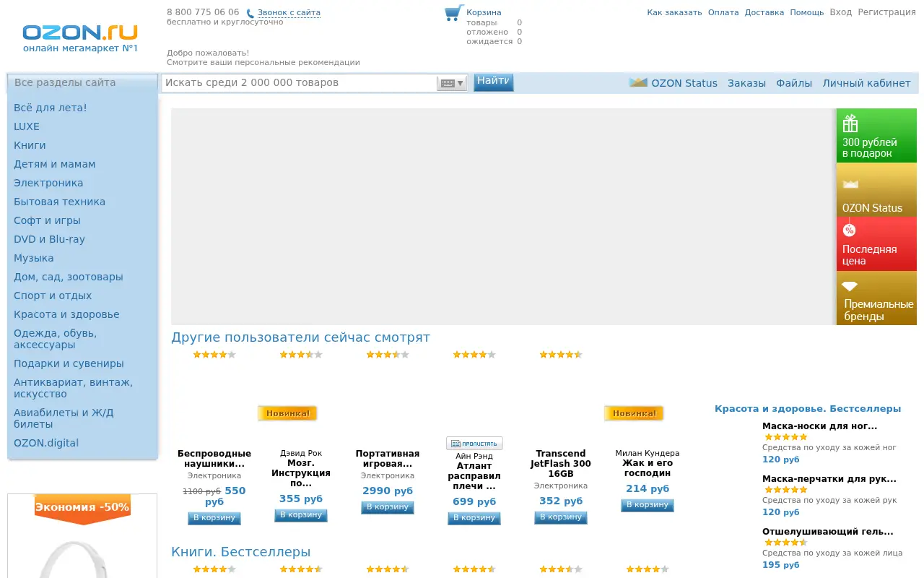Open Бытовая техника sidebar category
This screenshot has width=924, height=578.
pos(59,202)
